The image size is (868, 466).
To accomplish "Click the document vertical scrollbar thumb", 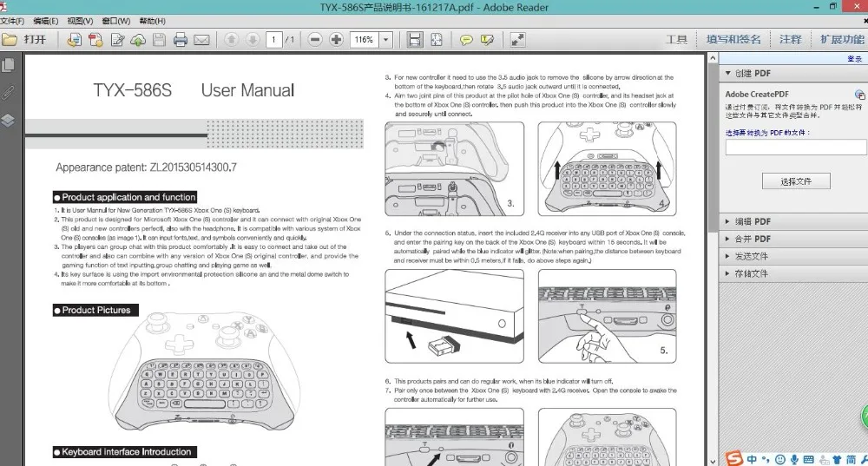I will (713, 148).
